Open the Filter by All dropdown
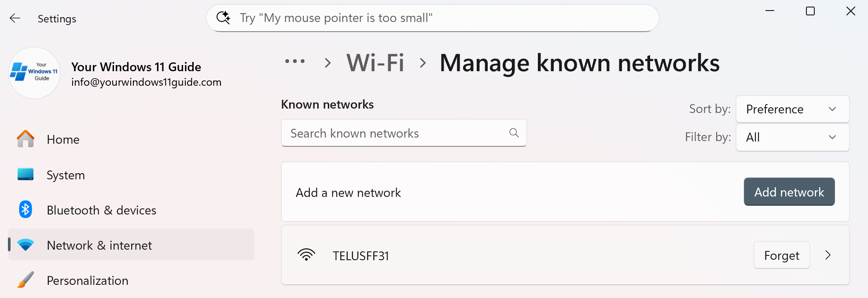The width and height of the screenshot is (868, 298). click(792, 137)
